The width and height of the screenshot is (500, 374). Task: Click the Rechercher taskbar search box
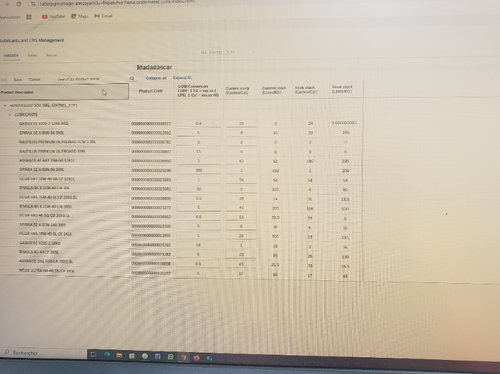coord(43,353)
